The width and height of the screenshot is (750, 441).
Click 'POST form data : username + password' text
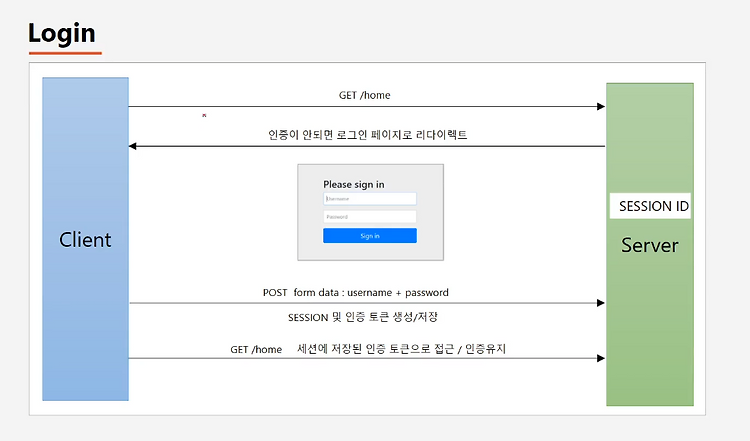[356, 292]
